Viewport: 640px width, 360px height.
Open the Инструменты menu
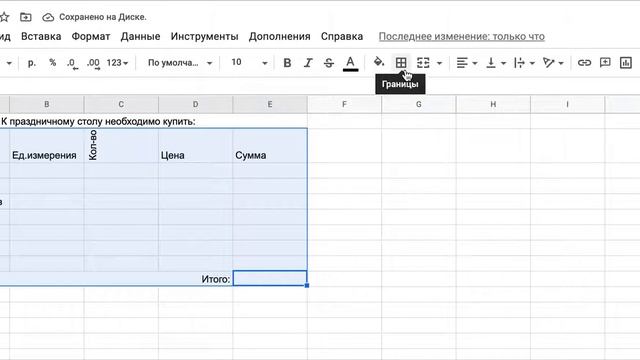(x=204, y=37)
